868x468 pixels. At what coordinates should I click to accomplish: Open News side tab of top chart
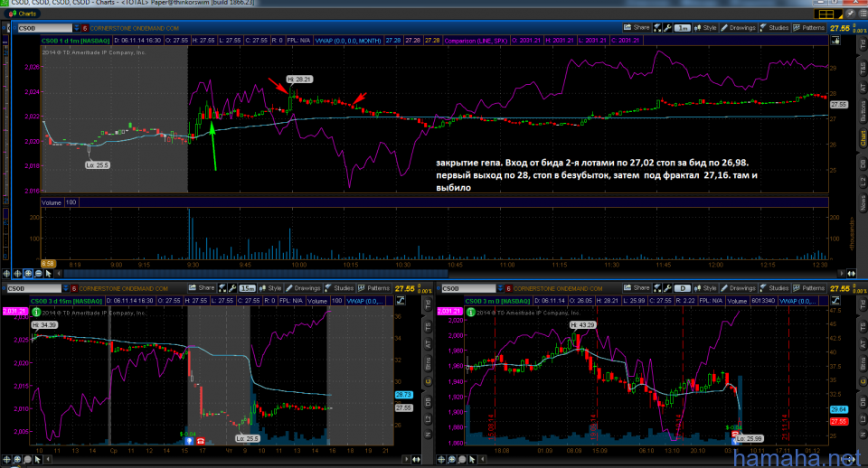(x=863, y=202)
